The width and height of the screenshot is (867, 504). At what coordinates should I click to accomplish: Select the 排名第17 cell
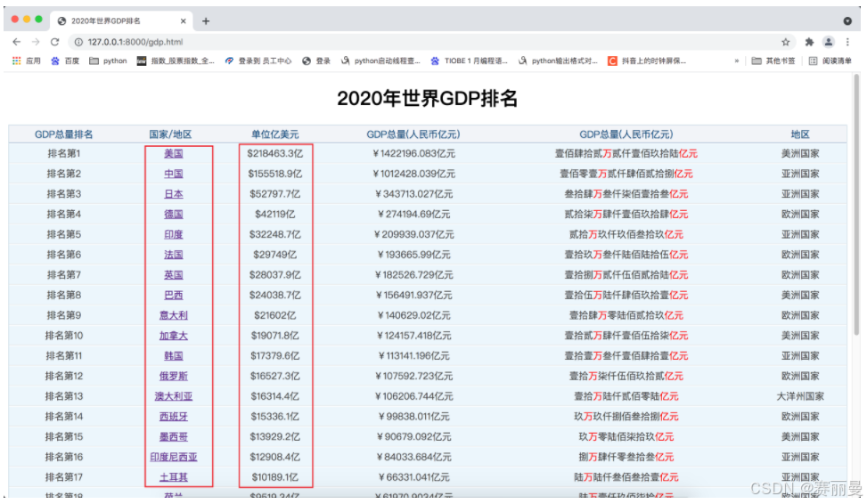tap(63, 477)
